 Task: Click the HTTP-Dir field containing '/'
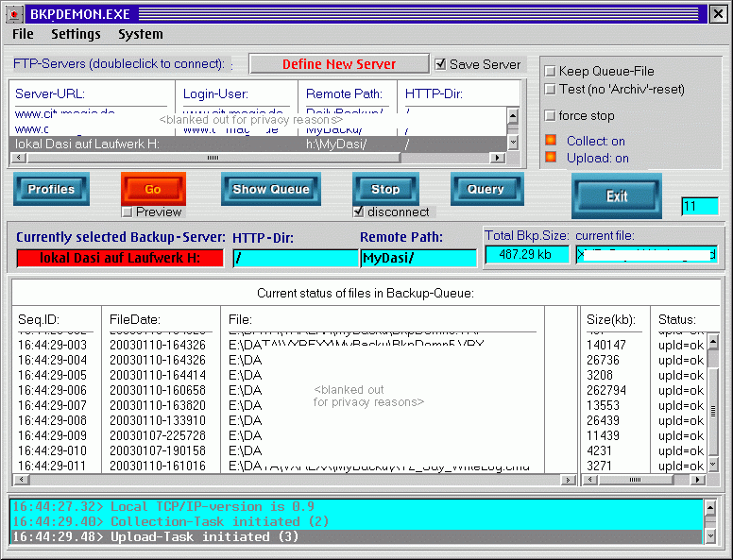296,258
